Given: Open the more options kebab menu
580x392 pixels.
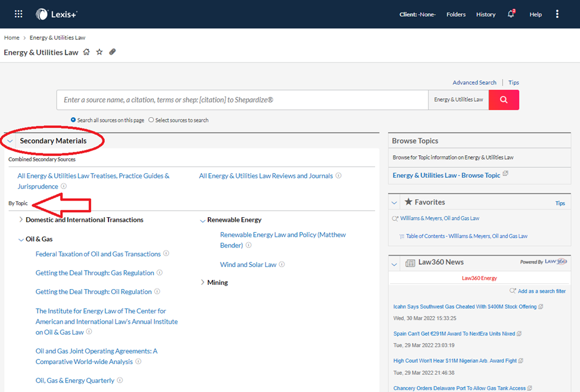Looking at the screenshot, I should 557,14.
